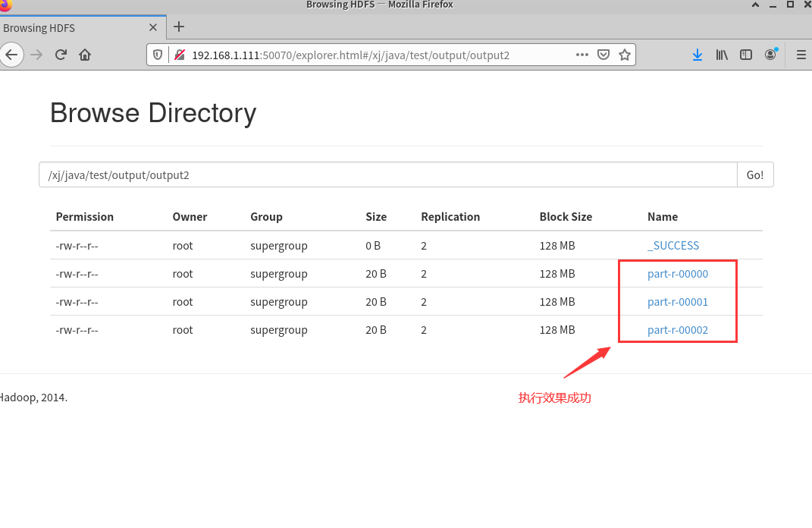
Task: Toggle the bookmark star for this page
Action: click(x=625, y=55)
